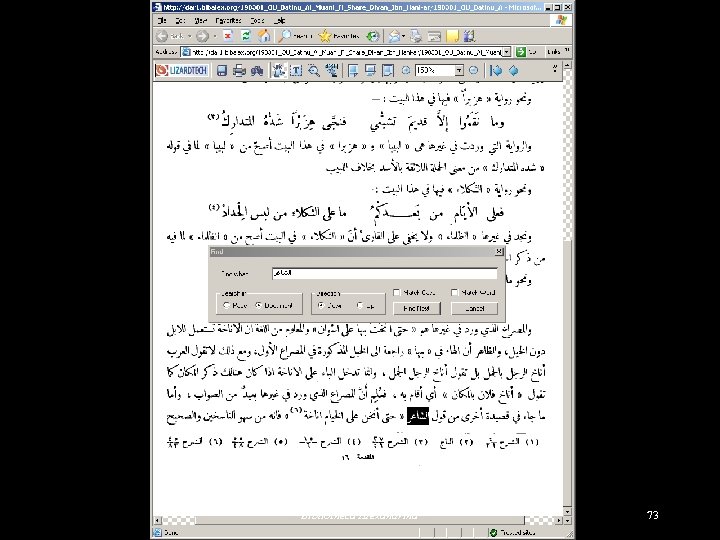The image size is (720, 540).
Task: Click the Trusted sites status bar indicator
Action: pyautogui.click(x=513, y=533)
